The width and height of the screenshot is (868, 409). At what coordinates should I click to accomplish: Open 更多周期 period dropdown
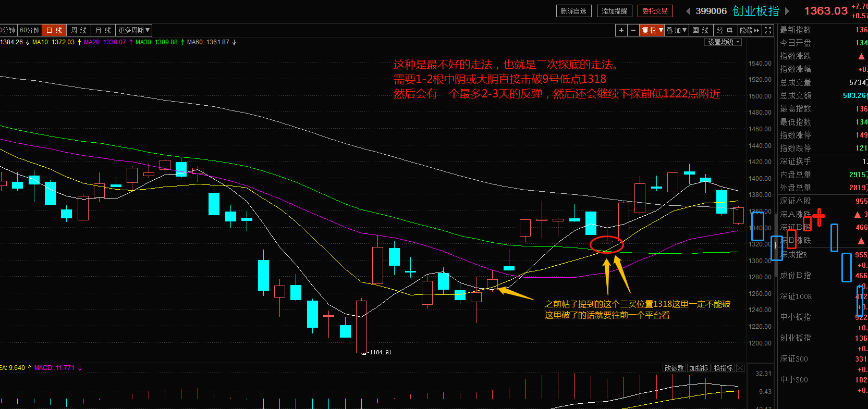click(x=134, y=30)
